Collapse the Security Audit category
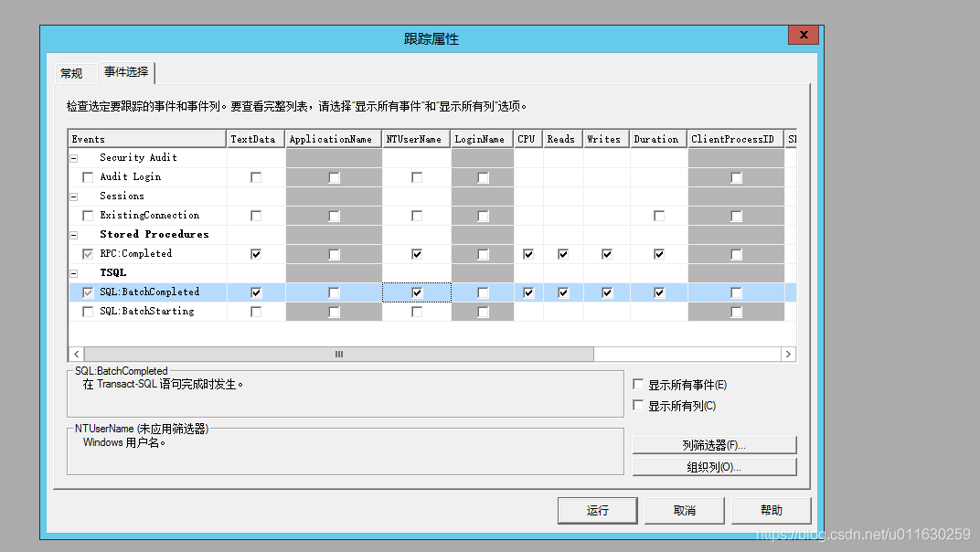The width and height of the screenshot is (980, 552). 74,158
